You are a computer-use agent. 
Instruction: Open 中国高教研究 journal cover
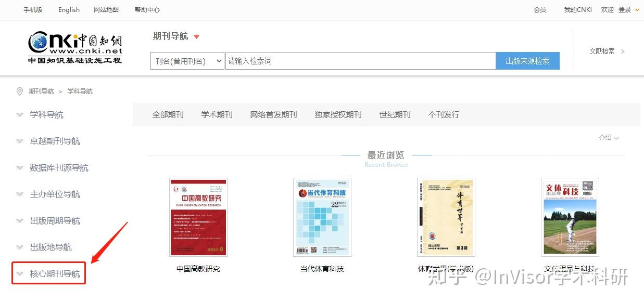198,217
